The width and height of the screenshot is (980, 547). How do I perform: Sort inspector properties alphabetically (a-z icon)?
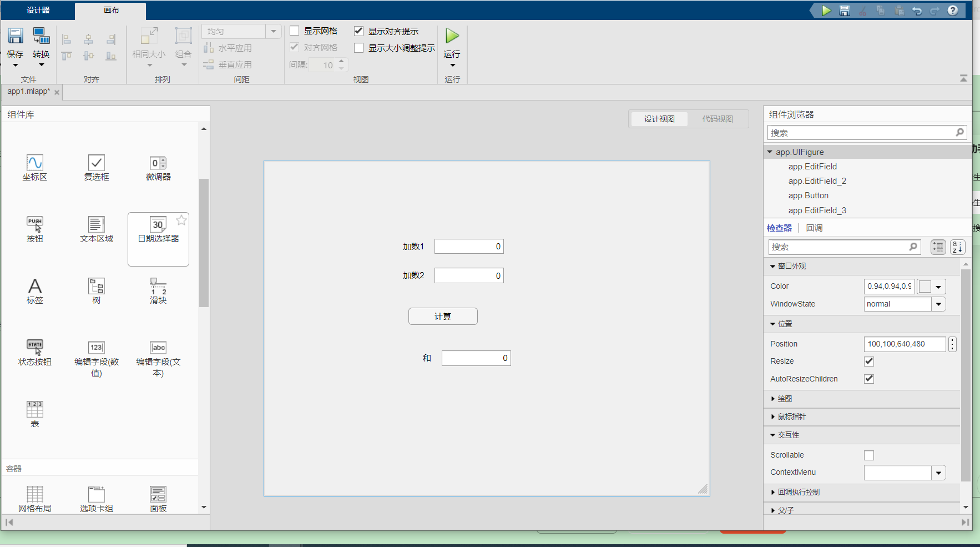tap(958, 247)
